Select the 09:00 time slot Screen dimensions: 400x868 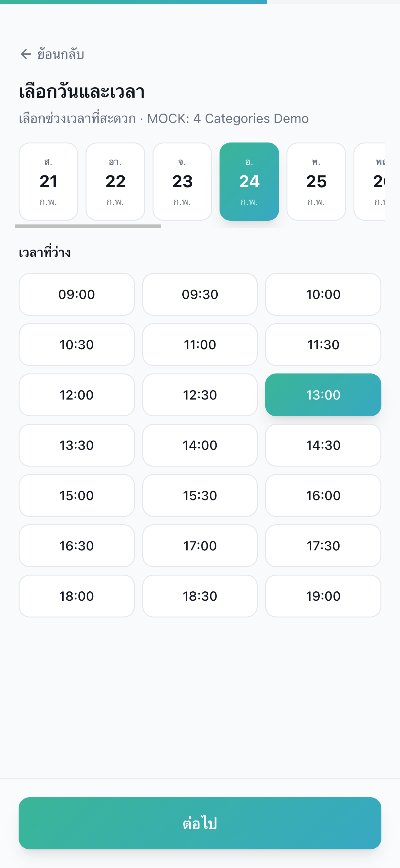click(x=76, y=294)
